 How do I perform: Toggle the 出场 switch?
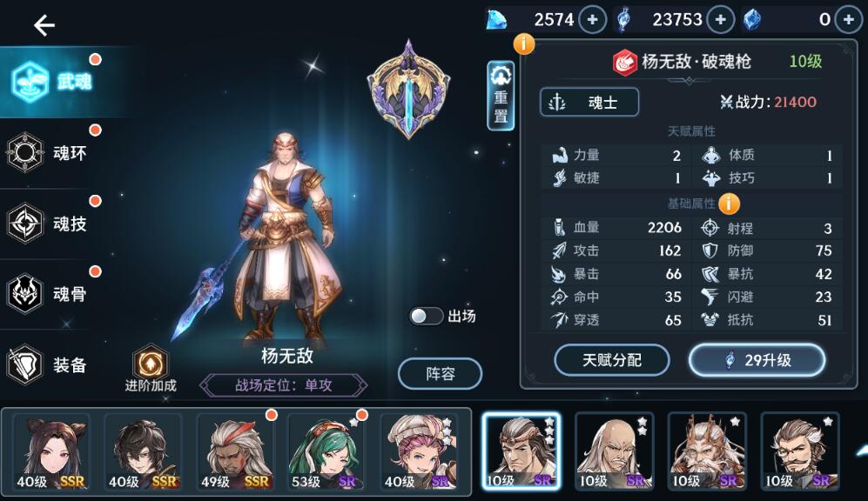(x=427, y=316)
